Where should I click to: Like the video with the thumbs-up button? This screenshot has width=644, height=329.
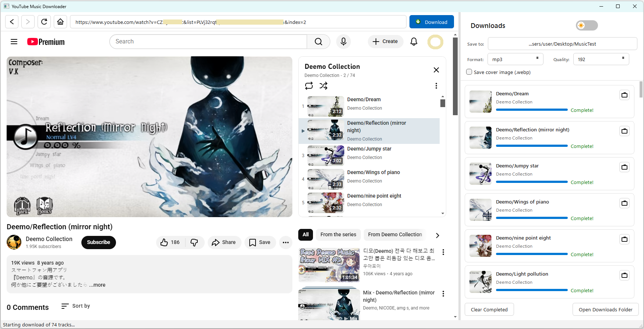pyautogui.click(x=170, y=242)
